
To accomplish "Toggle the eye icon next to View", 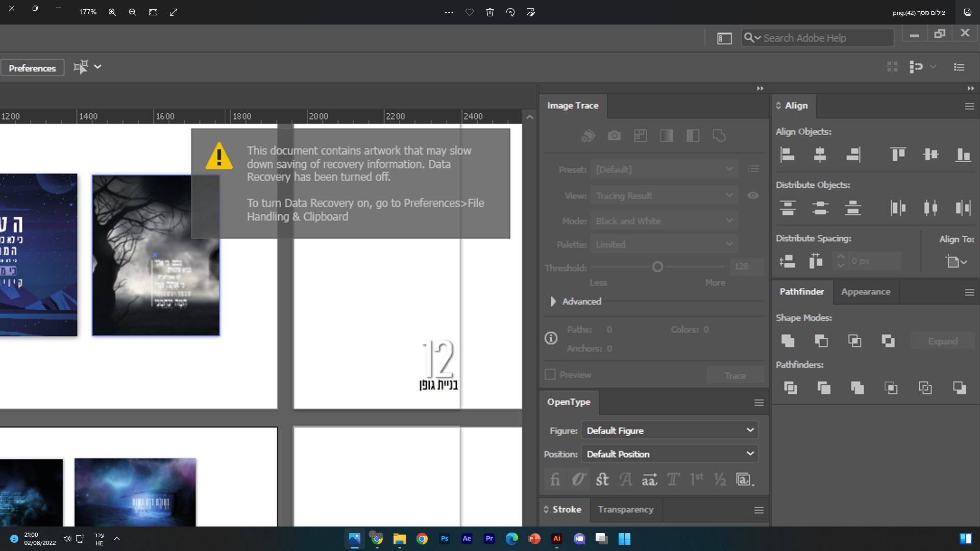I will click(x=753, y=195).
